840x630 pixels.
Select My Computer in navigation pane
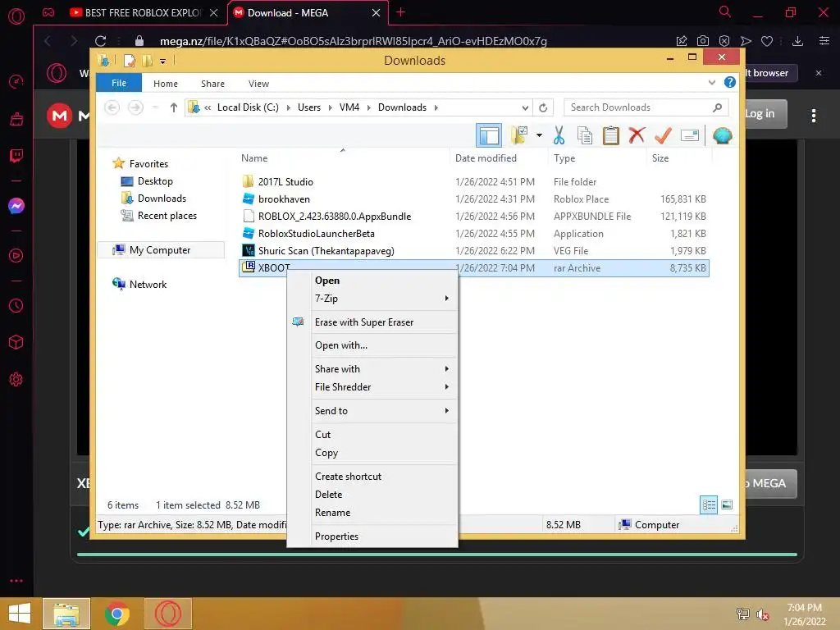(x=160, y=250)
